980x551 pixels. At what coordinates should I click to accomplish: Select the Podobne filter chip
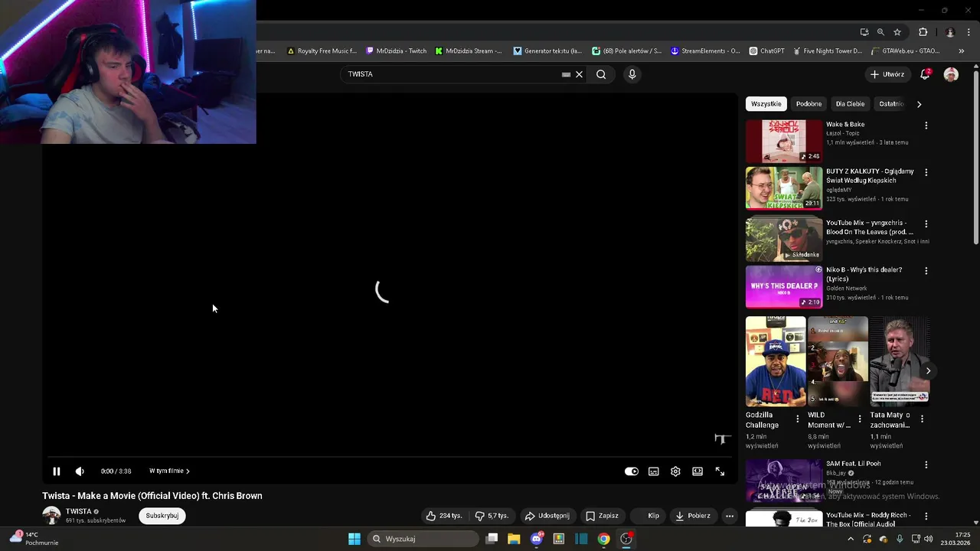[x=808, y=104]
